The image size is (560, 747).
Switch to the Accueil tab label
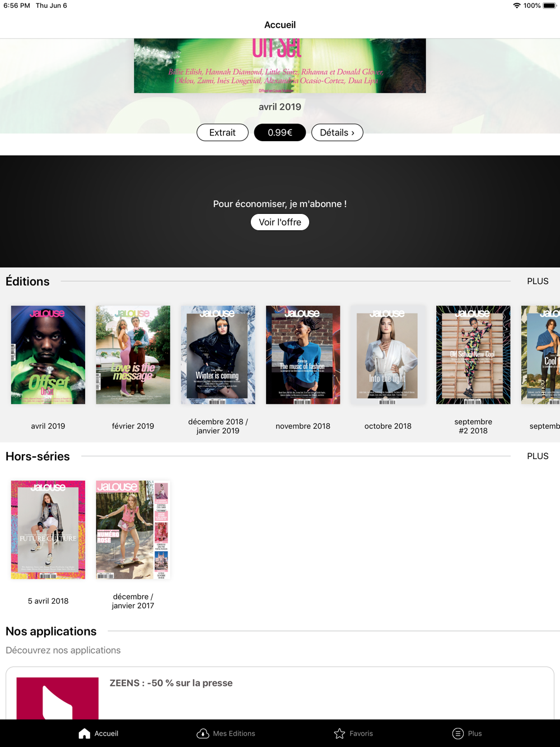pos(106,734)
